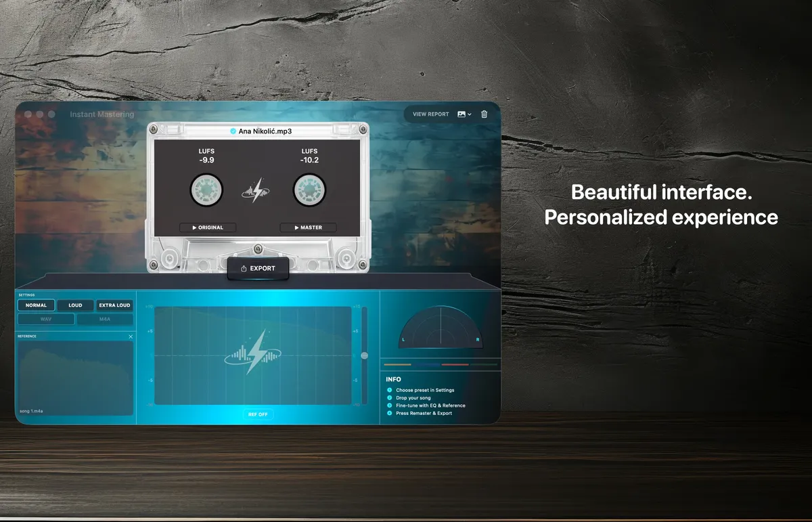Click the right cassette reel
This screenshot has width=812, height=522.
coord(309,190)
